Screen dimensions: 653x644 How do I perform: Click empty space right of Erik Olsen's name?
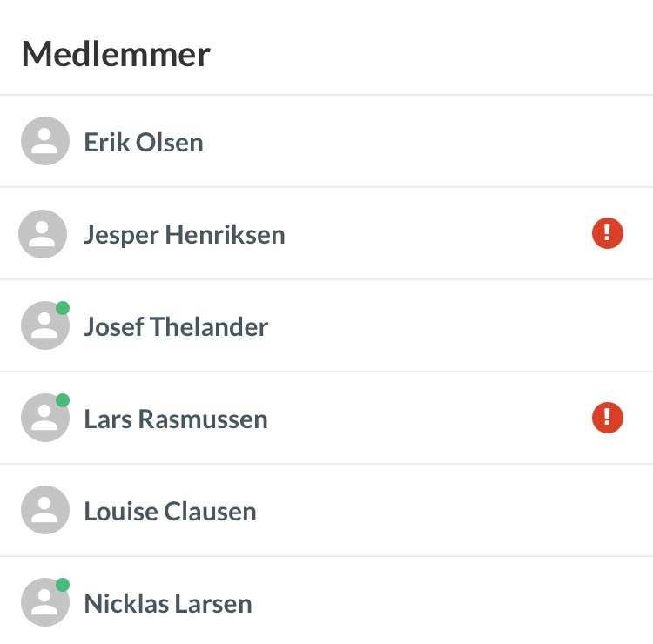(x=418, y=142)
